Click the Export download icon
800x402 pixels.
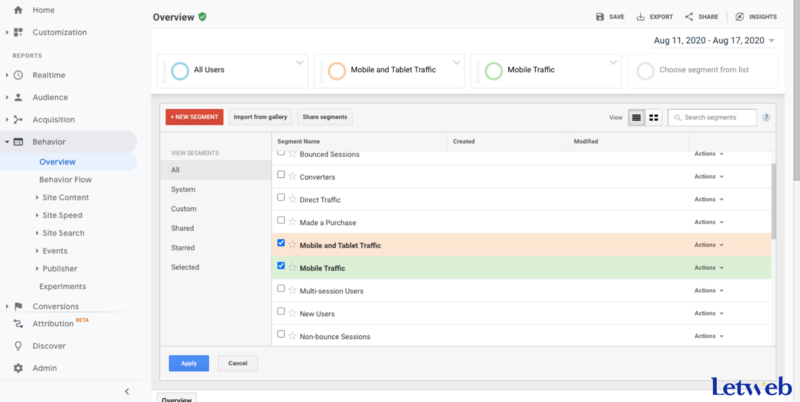click(x=640, y=17)
